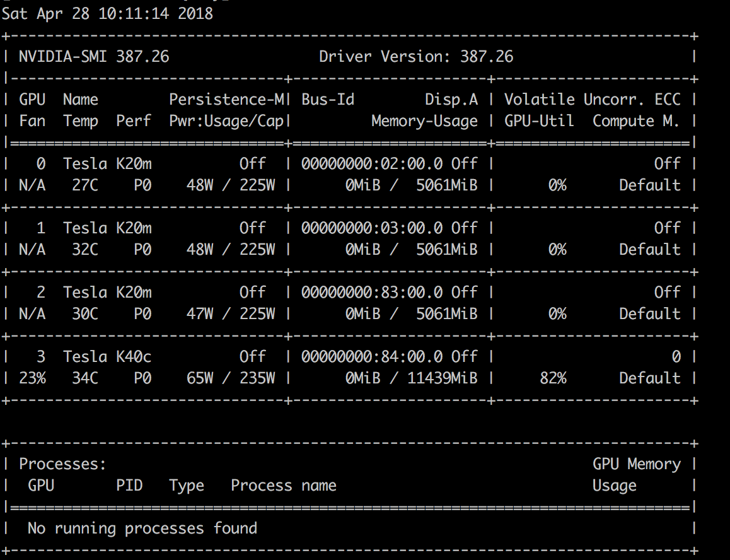The image size is (730, 560).
Task: Select the Driver Version: 387.26 text
Action: (x=416, y=57)
